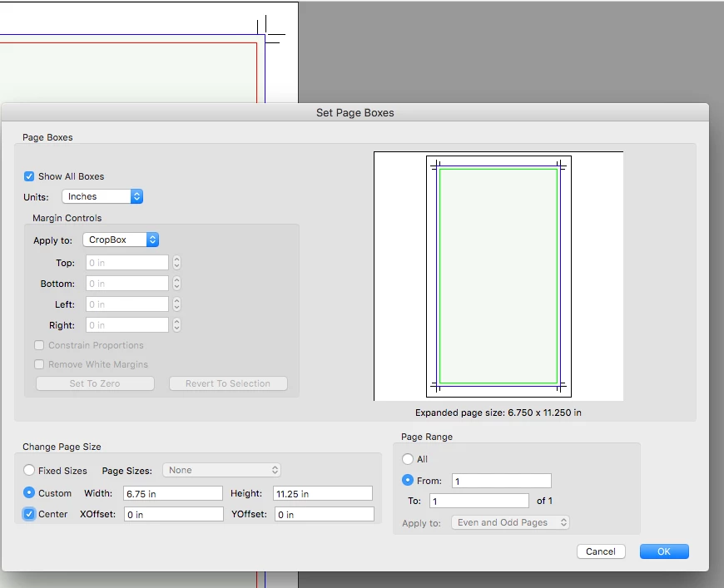Click the Top margin stepper arrows
Screen dimensions: 724x588
pyautogui.click(x=176, y=263)
